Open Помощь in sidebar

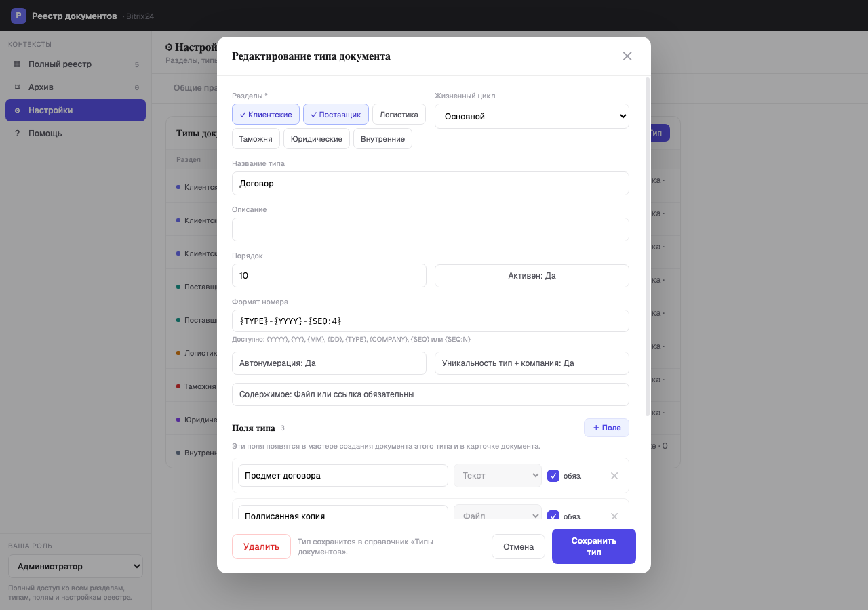tap(75, 134)
